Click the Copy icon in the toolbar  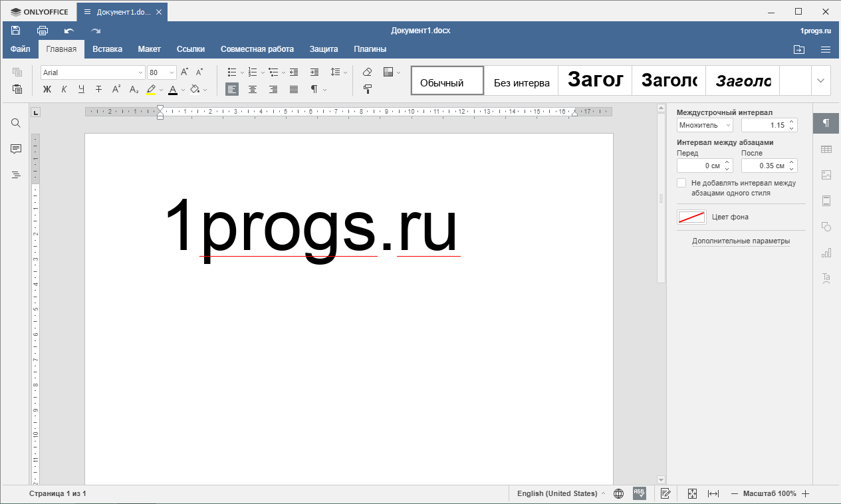pos(17,72)
